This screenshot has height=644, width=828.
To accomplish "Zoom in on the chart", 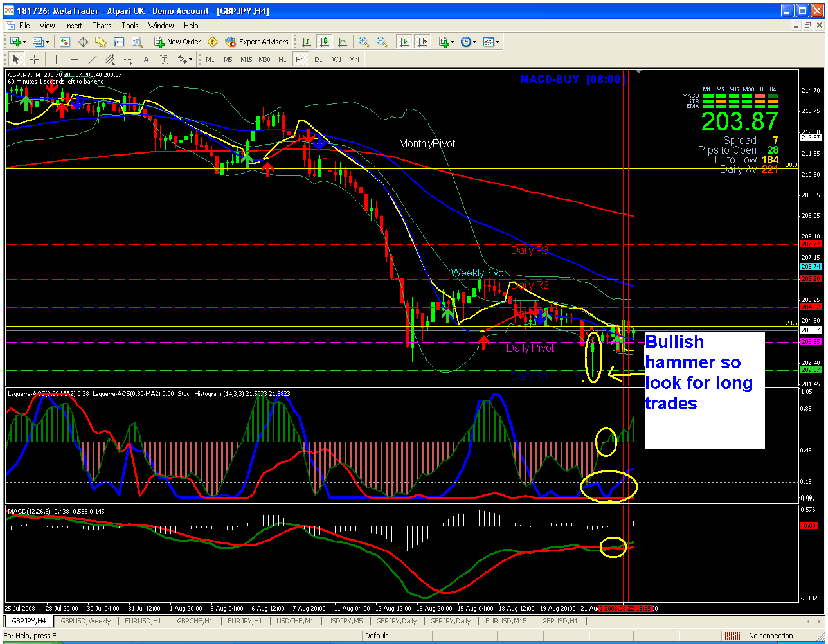I will pos(364,42).
